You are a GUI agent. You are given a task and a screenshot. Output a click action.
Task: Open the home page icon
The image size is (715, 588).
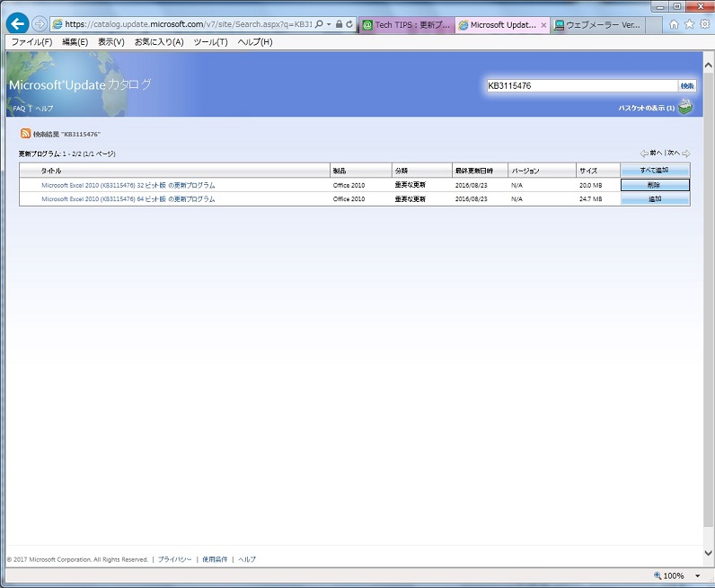tap(674, 24)
